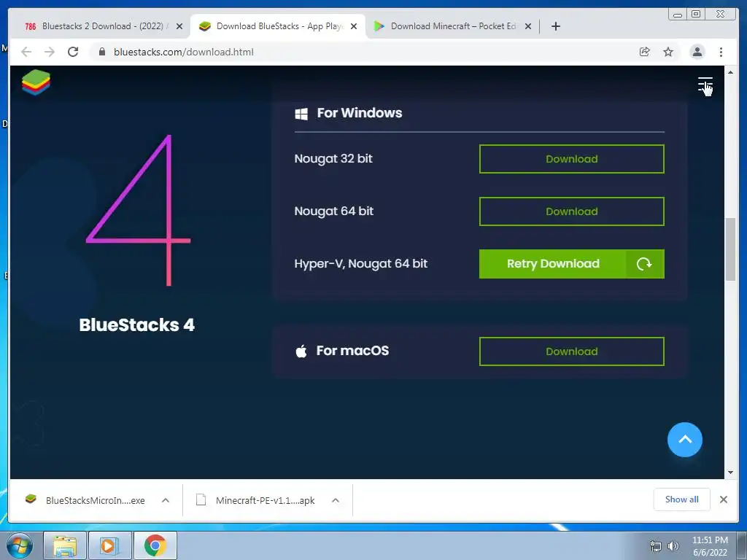747x560 pixels.
Task: Click the BlueStacks logo on the page
Action: pos(36,82)
